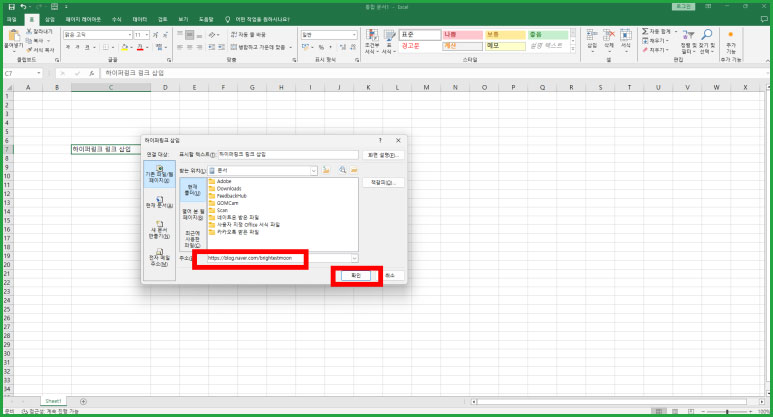Click the add new sheet plus icon
The image size is (773, 417).
[x=83, y=402]
